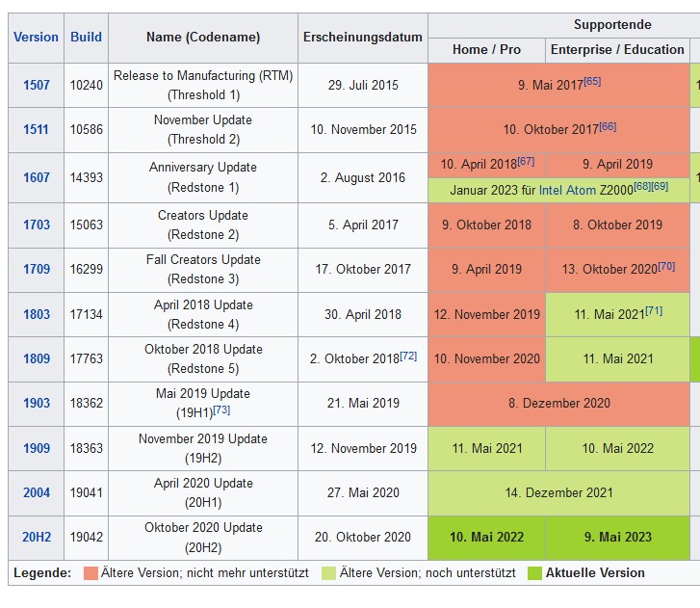Screen dimensions: 700x608
Task: Click release date '27. Mai 2020'
Action: (x=363, y=492)
